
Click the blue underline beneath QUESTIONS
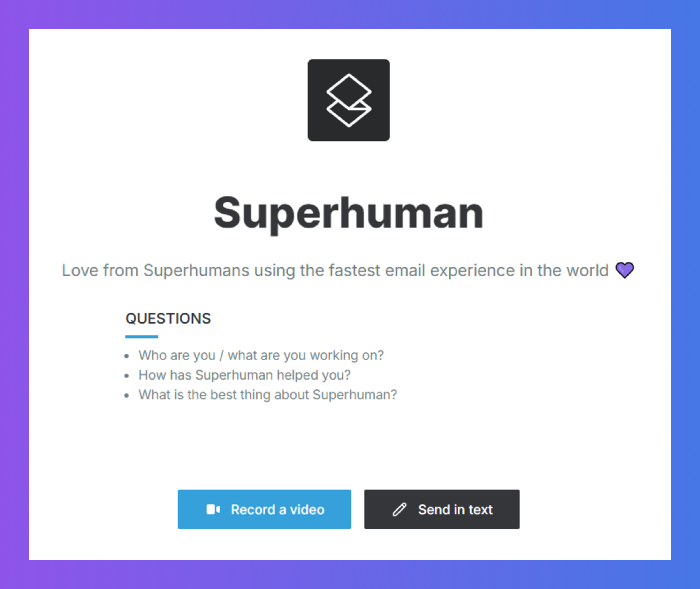coord(142,337)
